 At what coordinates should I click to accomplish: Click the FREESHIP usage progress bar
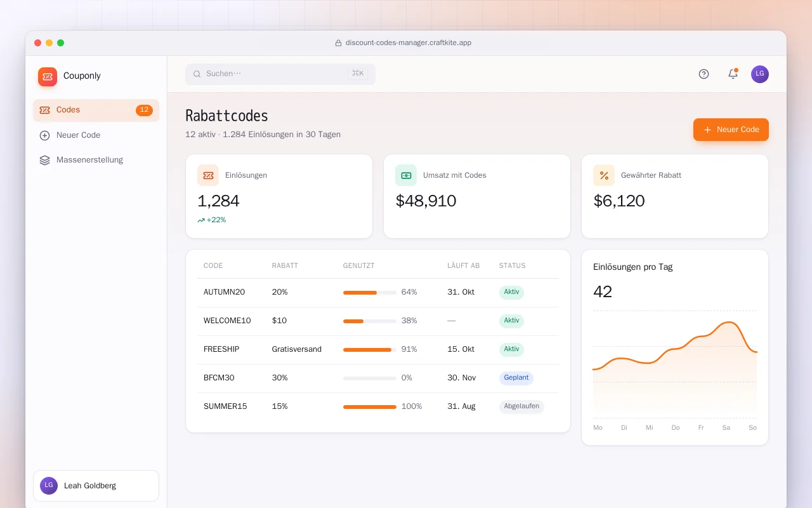pos(370,350)
